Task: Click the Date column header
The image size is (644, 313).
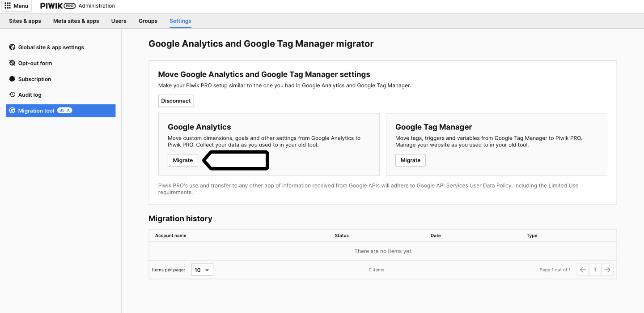Action: [x=436, y=236]
